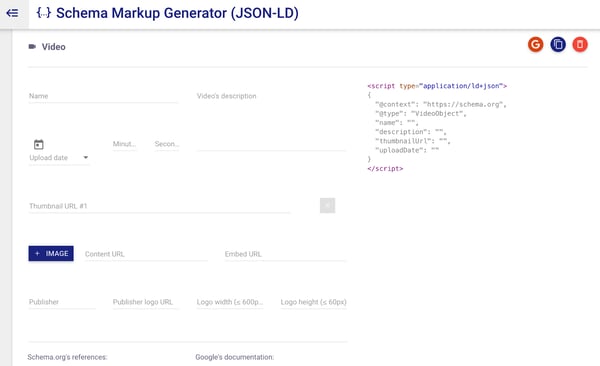Screen dimensions: 600x366
Task: Click the Video section heading
Action: (54, 47)
